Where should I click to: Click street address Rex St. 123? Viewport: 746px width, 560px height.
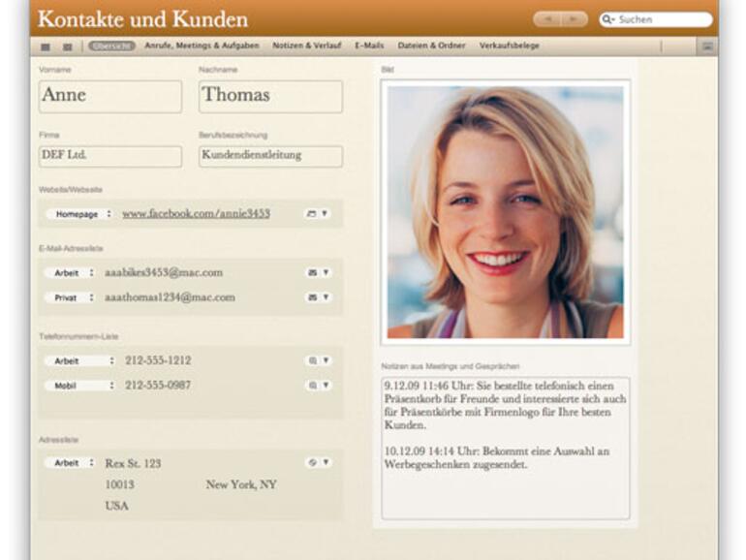pos(133,463)
